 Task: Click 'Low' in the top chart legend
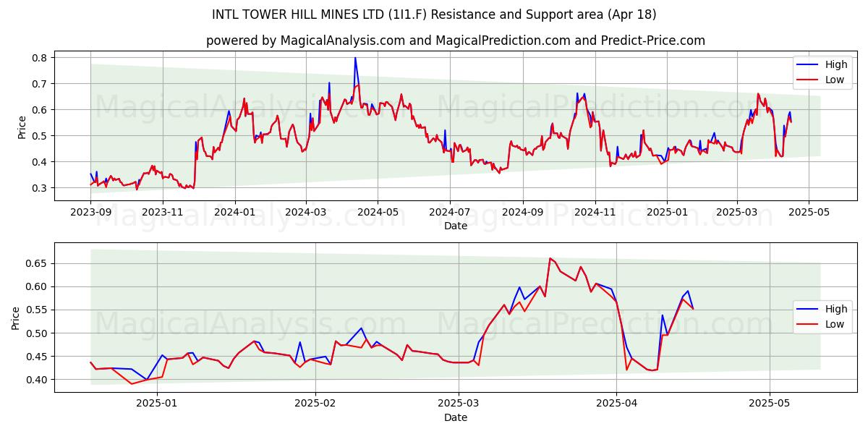[x=835, y=80]
